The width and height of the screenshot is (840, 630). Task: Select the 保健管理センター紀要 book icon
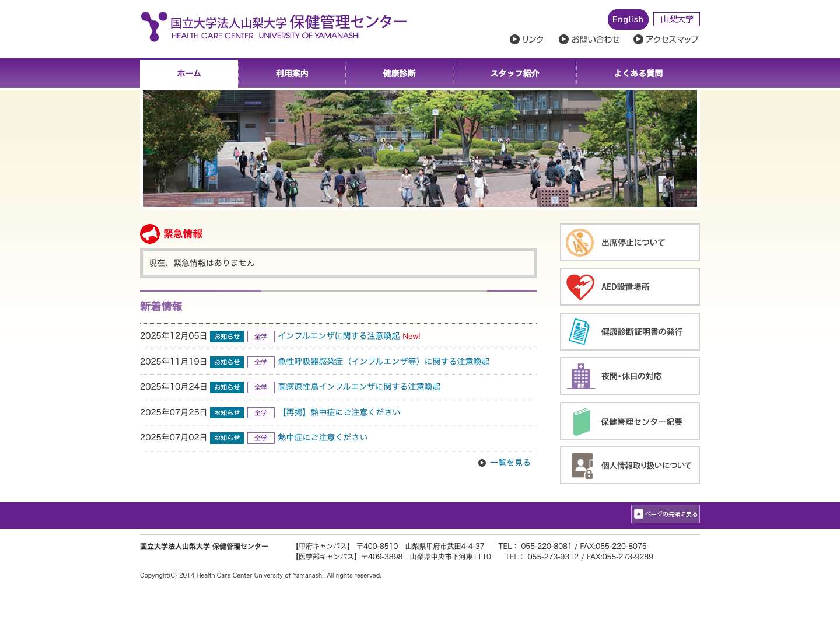pos(580,421)
